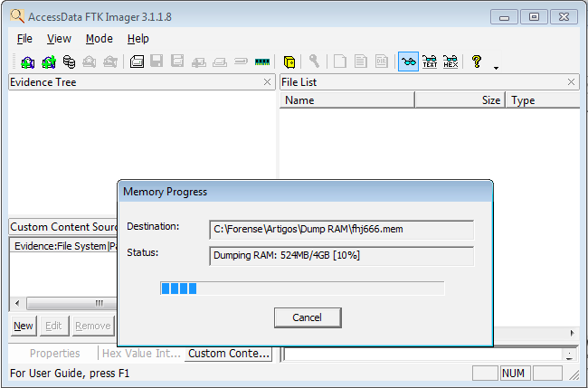Open the File menu

point(24,39)
